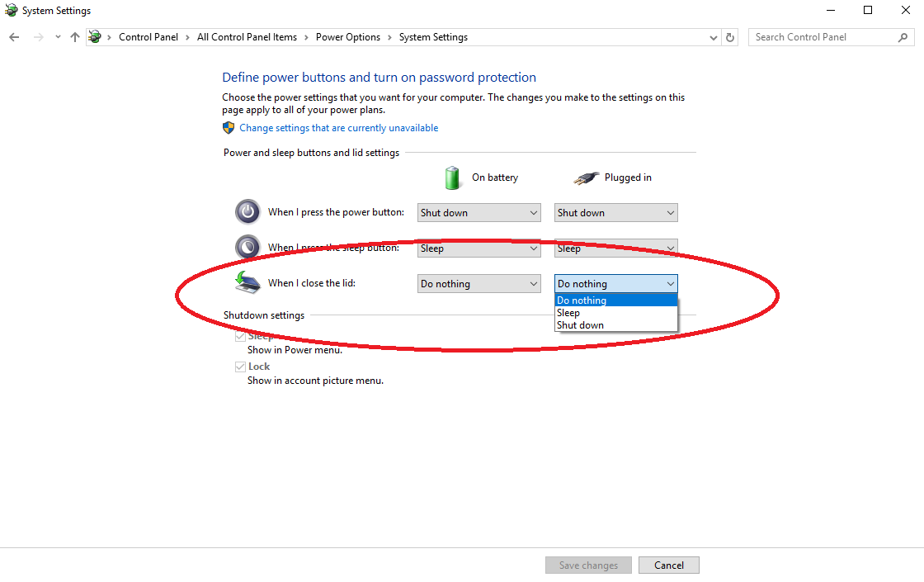Click the 'Plugged in' column label
Viewport: 924px width, 582px height.
(x=628, y=177)
